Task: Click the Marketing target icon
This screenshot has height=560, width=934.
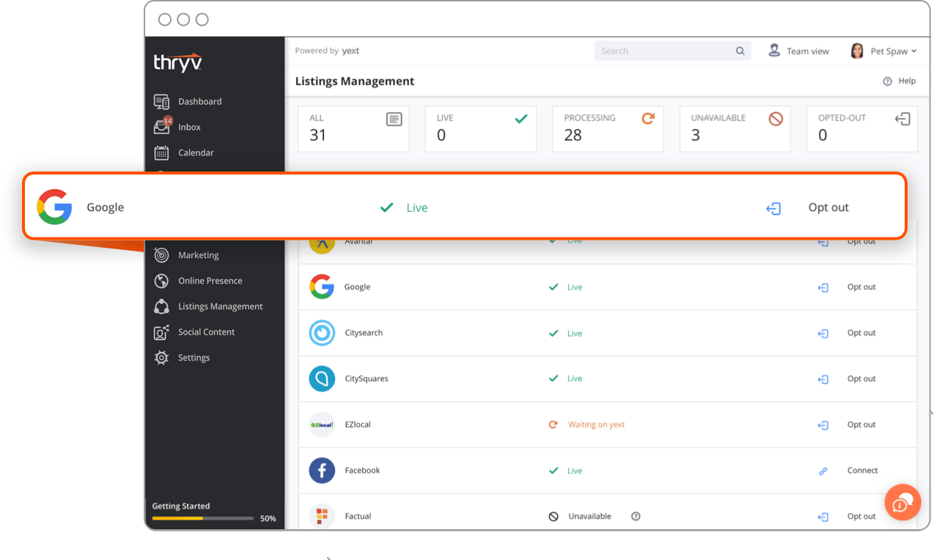Action: pyautogui.click(x=161, y=255)
